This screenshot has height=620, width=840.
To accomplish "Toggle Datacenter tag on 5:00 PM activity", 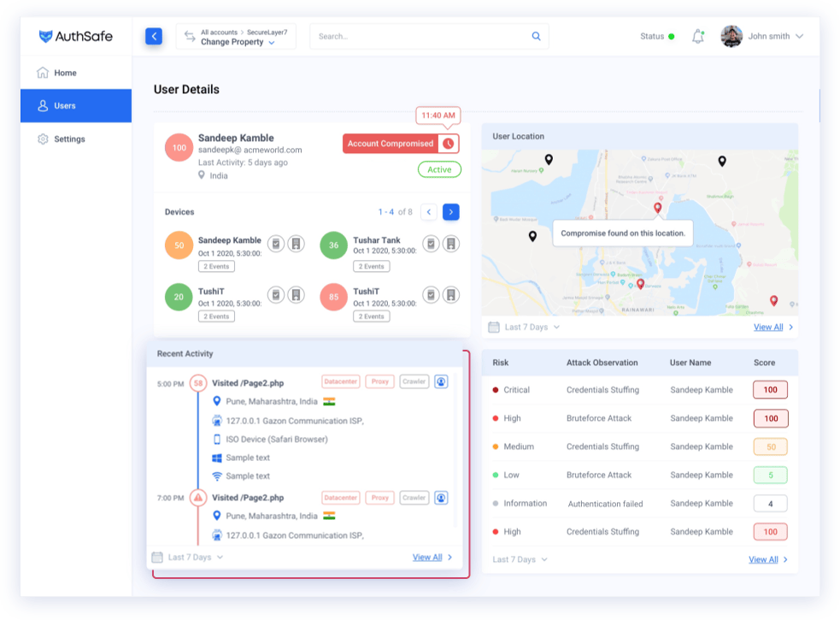I will [341, 382].
